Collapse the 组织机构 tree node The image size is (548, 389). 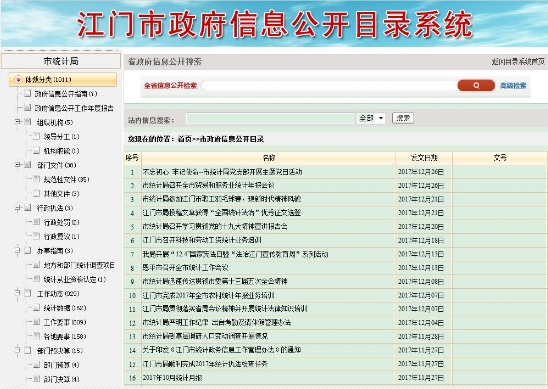click(17, 122)
